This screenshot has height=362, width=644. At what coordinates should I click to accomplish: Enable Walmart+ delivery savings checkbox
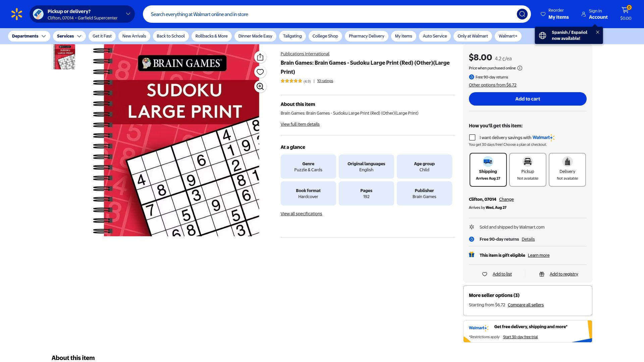coord(472,137)
